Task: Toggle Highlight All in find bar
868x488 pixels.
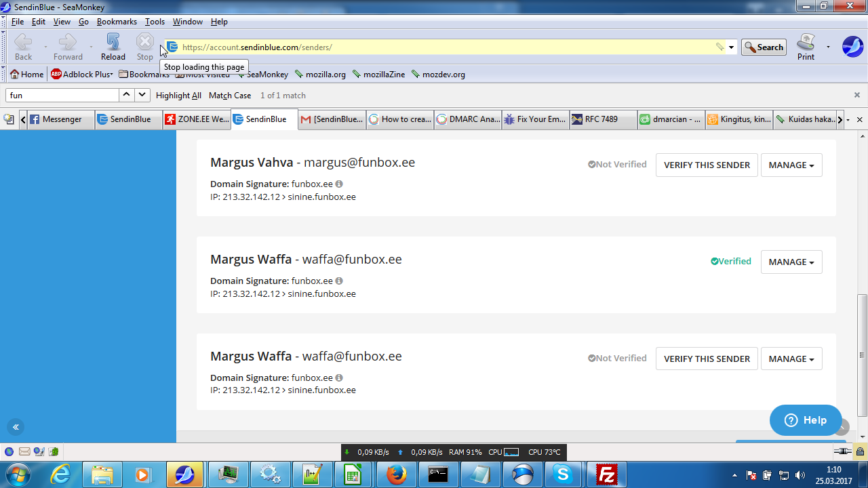Action: coord(178,96)
